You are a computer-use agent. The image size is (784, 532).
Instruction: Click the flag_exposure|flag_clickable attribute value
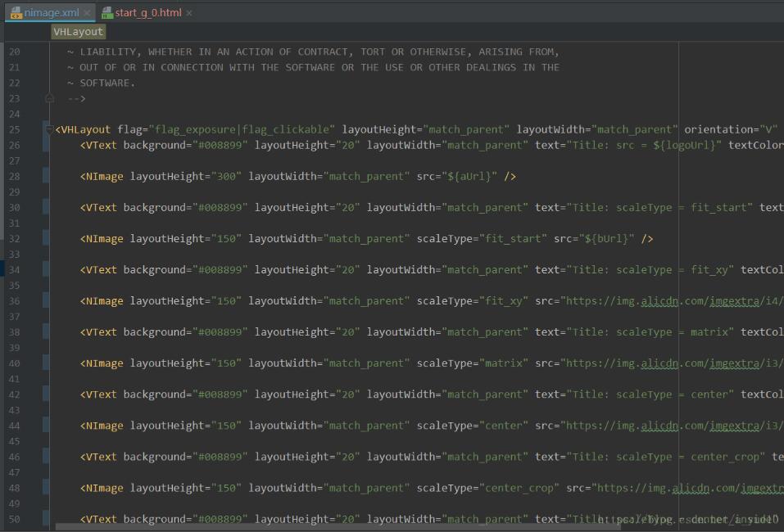[x=241, y=129]
